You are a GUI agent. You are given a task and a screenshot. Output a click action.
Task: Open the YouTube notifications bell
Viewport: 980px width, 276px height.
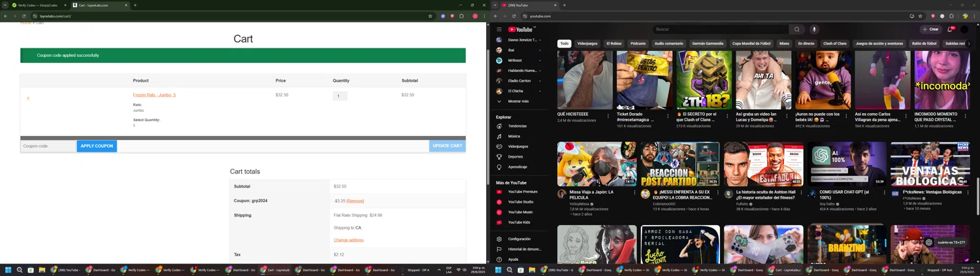(950, 29)
